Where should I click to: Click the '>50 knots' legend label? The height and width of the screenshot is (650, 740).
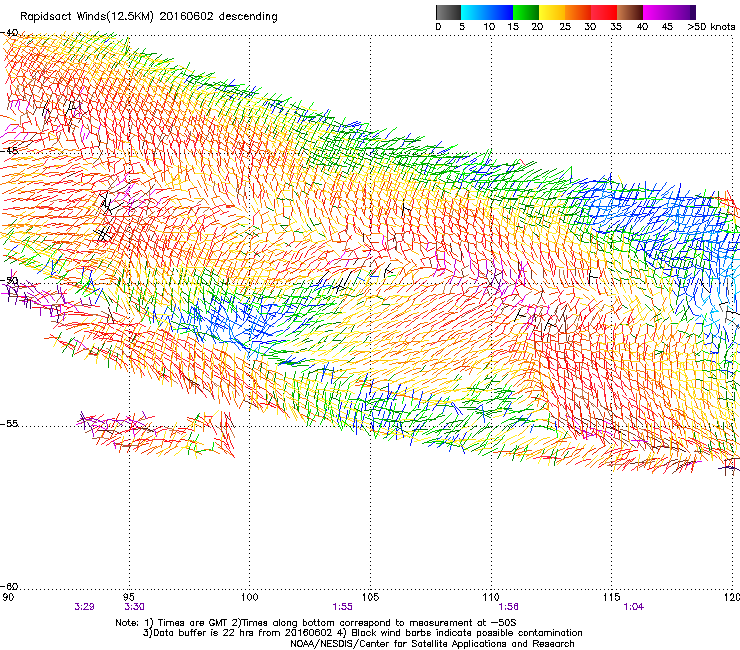click(711, 27)
